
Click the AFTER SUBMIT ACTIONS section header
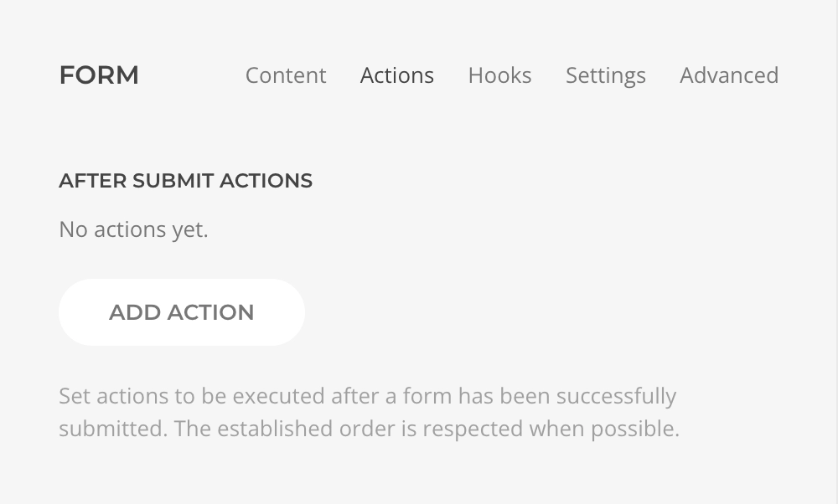point(185,180)
